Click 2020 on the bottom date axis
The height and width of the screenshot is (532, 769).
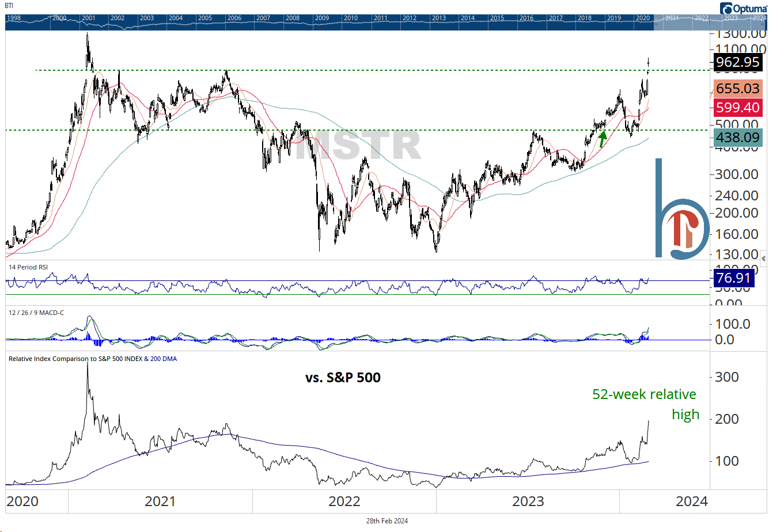point(22,501)
